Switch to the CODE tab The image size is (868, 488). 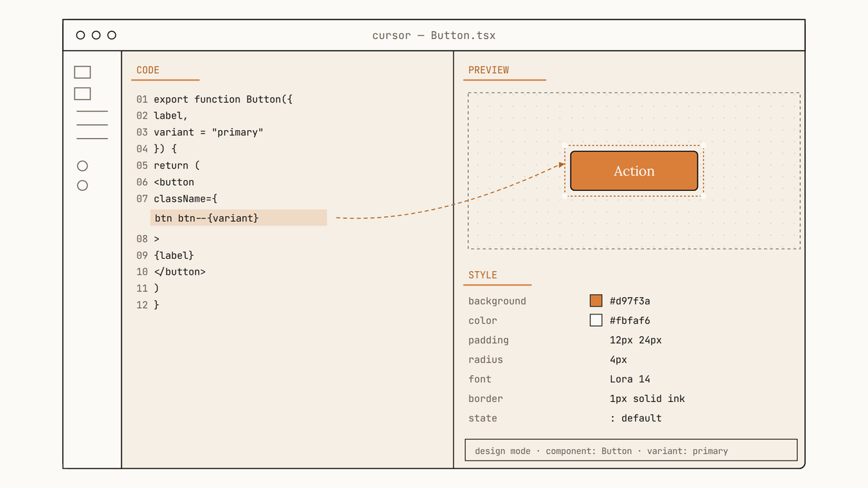(x=148, y=70)
